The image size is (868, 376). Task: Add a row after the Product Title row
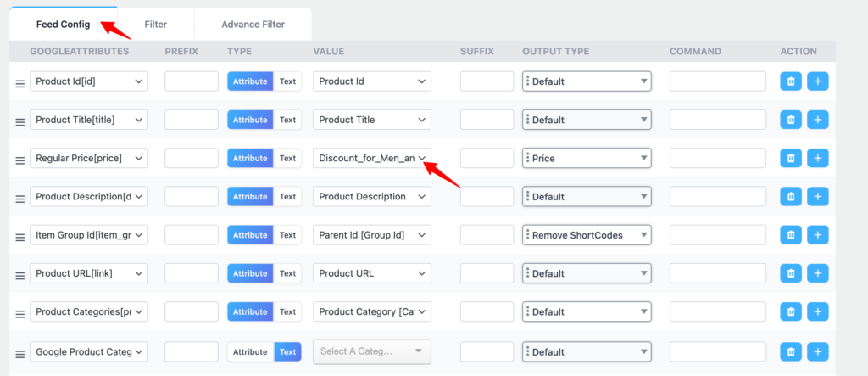(818, 120)
